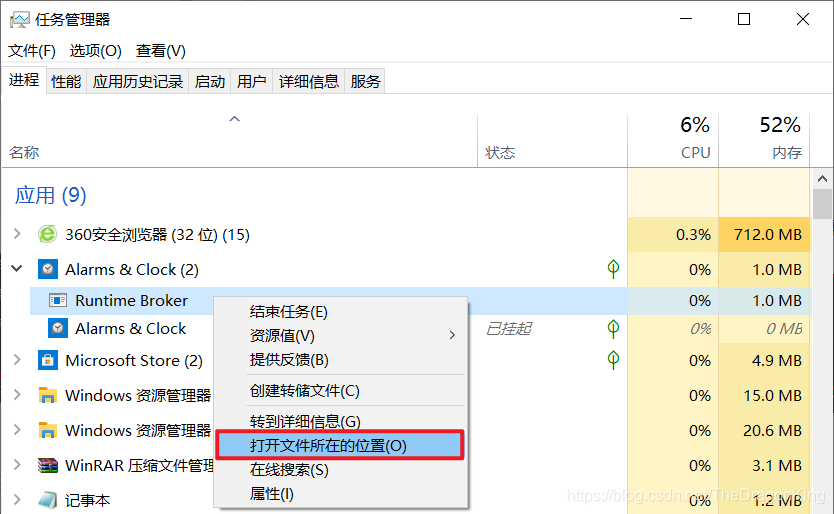Click the 20.6 MB memory value
Screen dimensions: 834x514
pos(772,430)
